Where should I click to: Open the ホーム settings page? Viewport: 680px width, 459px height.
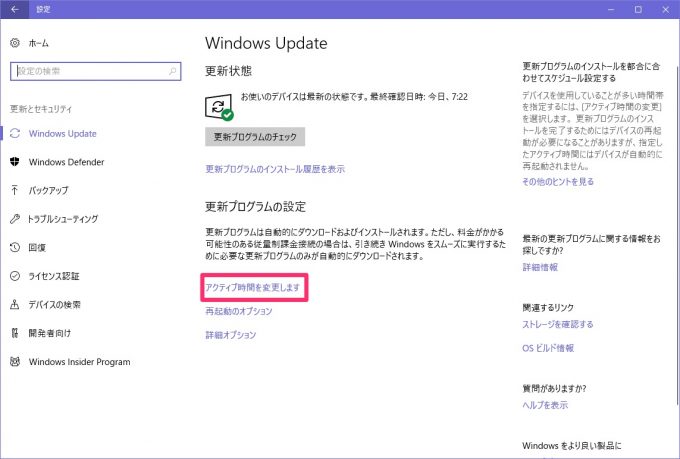click(39, 43)
